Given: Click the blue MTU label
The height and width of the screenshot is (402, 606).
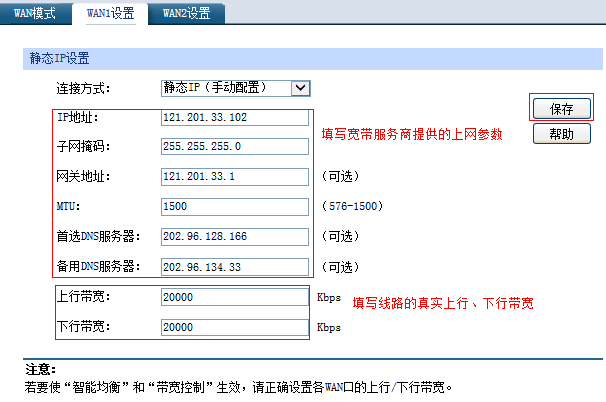Looking at the screenshot, I should click(x=68, y=207).
